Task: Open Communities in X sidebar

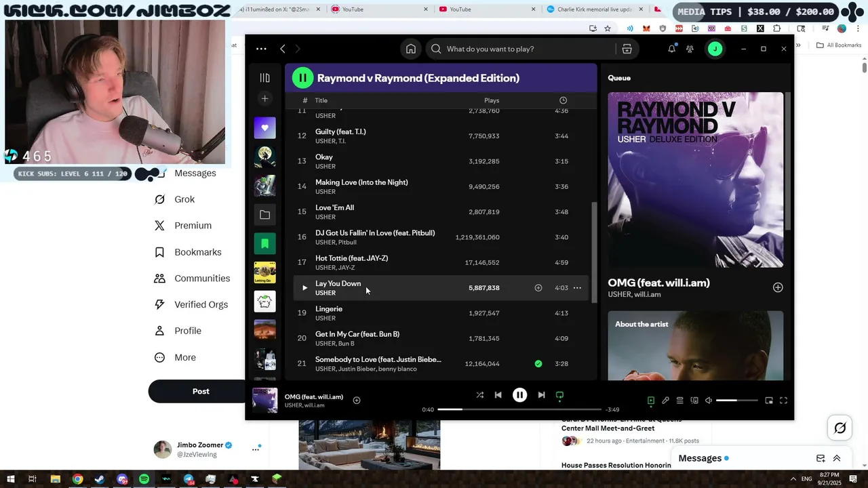Action: tap(192, 279)
